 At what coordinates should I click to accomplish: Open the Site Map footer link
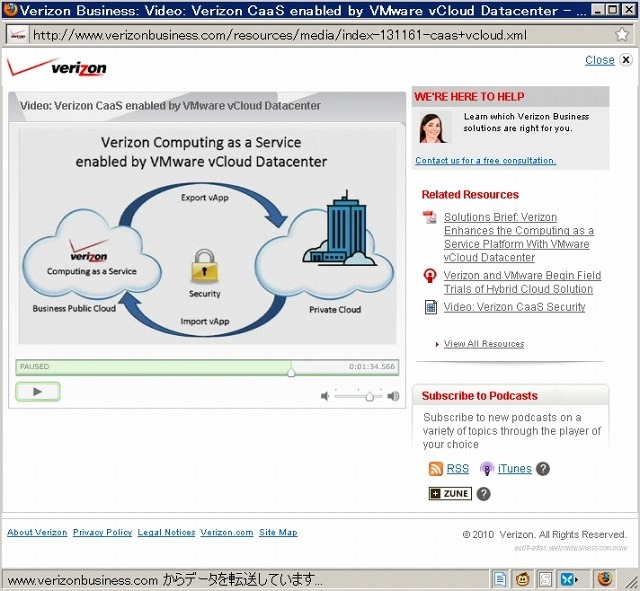pyautogui.click(x=278, y=532)
